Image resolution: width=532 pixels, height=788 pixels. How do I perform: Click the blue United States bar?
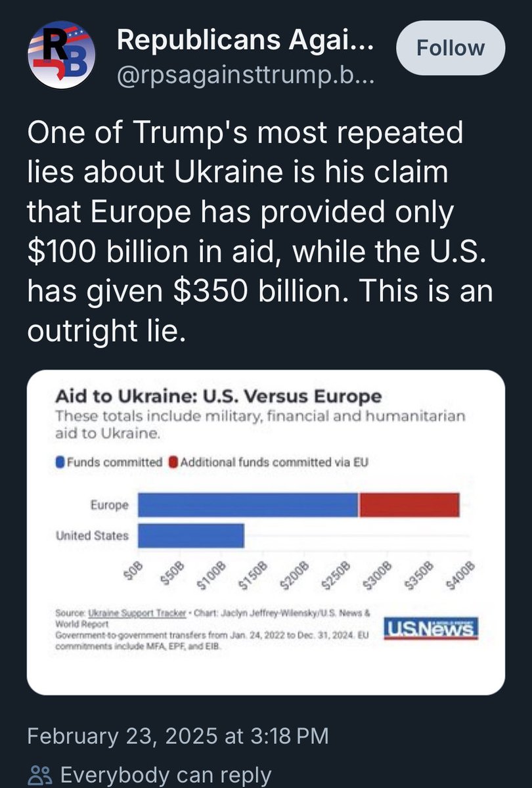pyautogui.click(x=191, y=536)
